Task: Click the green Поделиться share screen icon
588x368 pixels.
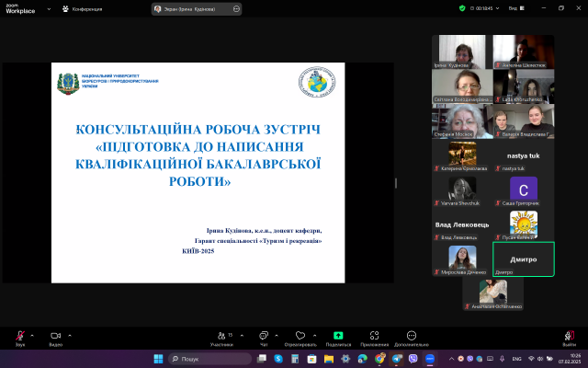Action: (x=338, y=336)
